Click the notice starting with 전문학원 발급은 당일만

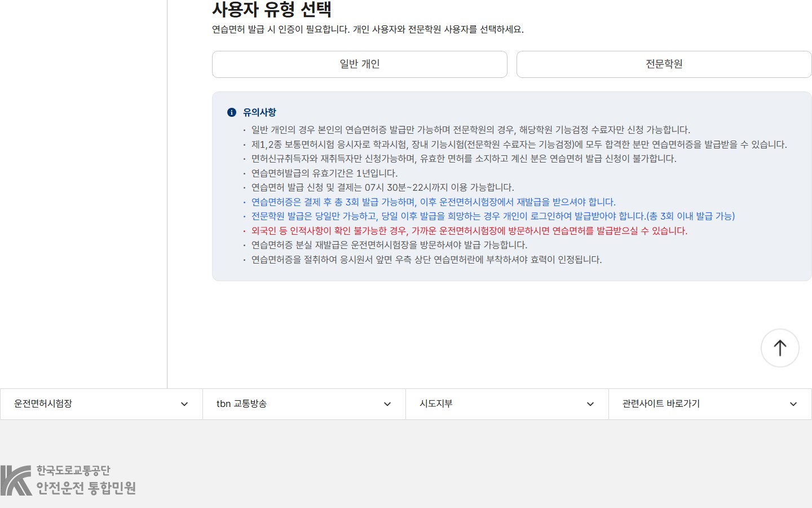(493, 216)
